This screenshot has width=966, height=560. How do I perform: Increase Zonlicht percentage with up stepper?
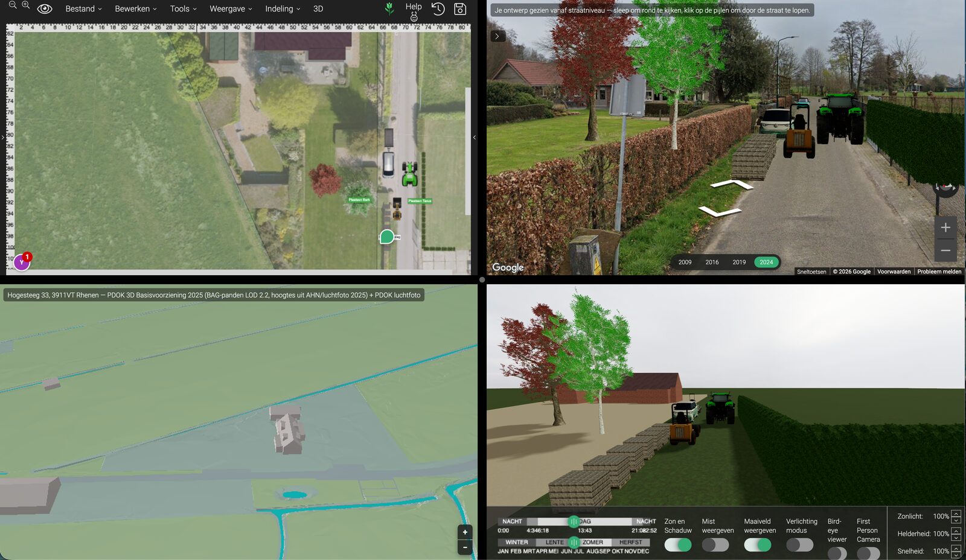[x=956, y=513]
